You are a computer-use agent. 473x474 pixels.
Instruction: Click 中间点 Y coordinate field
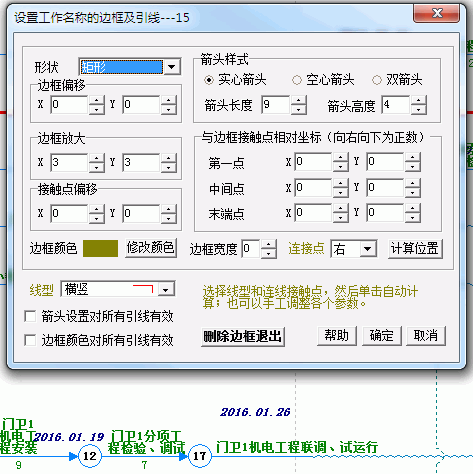385,188
